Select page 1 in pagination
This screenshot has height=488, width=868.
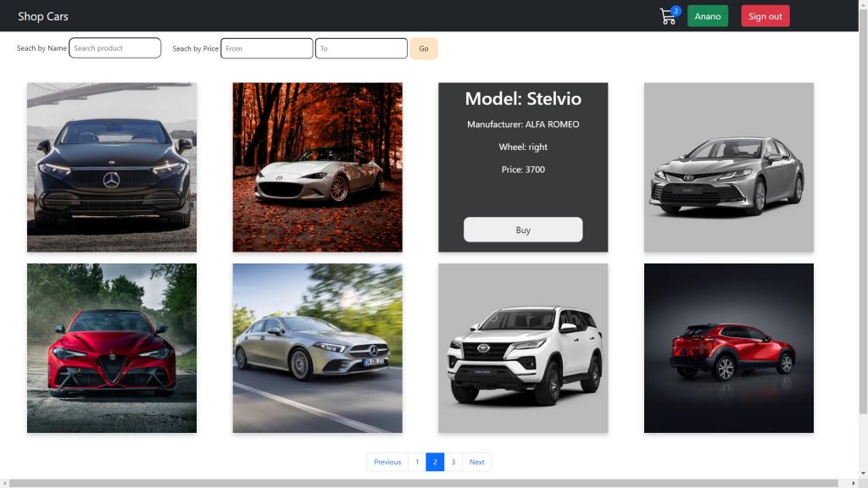pyautogui.click(x=417, y=462)
